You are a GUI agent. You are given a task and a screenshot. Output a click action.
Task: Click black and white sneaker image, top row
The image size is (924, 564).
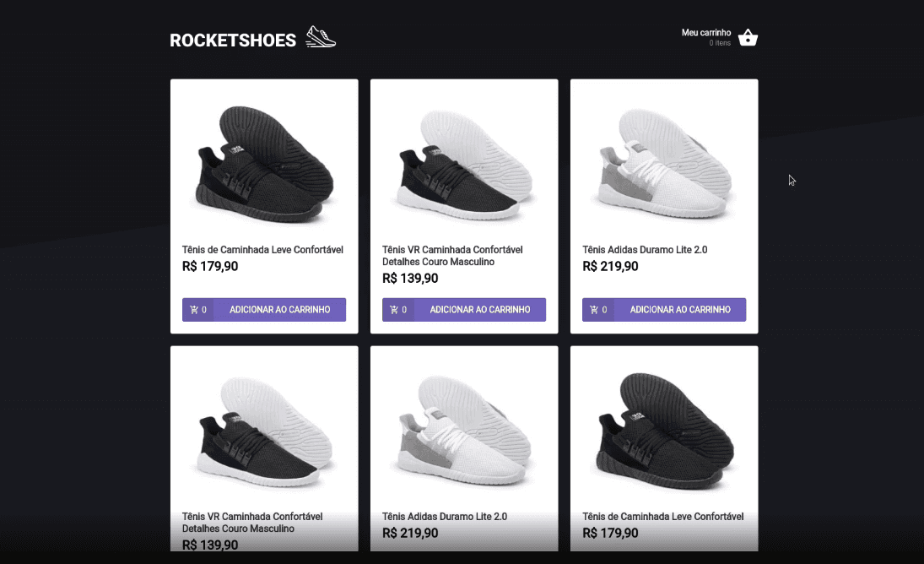464,161
